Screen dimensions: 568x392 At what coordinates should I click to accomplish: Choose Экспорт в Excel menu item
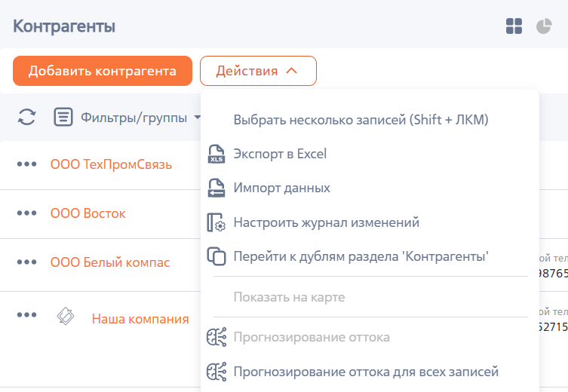[280, 154]
